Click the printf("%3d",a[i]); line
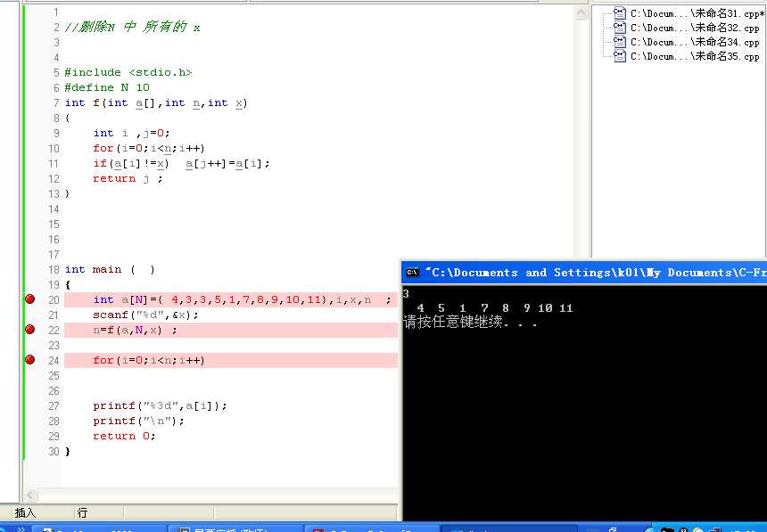767x532 pixels. click(x=160, y=405)
